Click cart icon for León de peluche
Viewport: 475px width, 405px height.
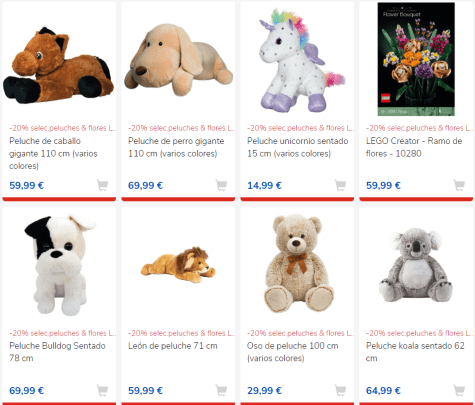tap(221, 390)
